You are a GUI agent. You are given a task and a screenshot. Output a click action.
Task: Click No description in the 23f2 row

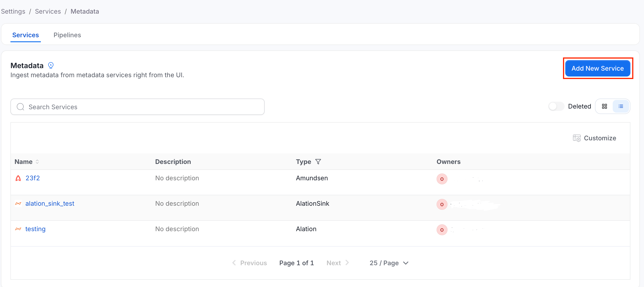[177, 178]
